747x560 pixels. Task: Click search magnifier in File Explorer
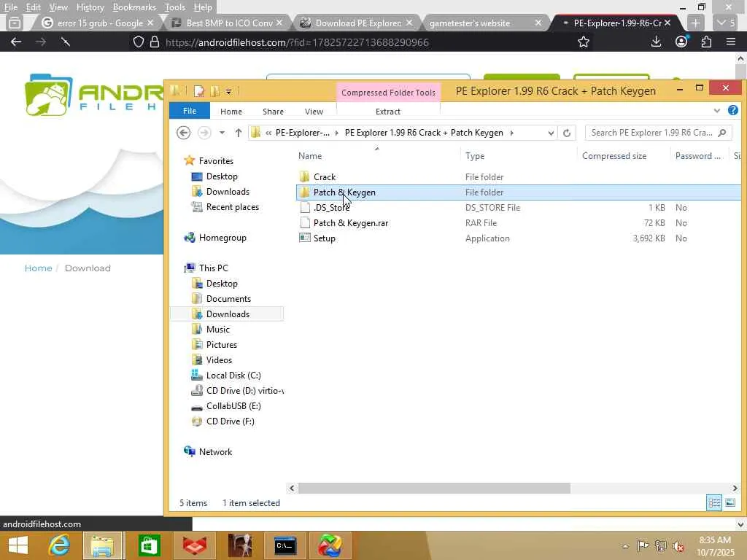[x=722, y=133]
